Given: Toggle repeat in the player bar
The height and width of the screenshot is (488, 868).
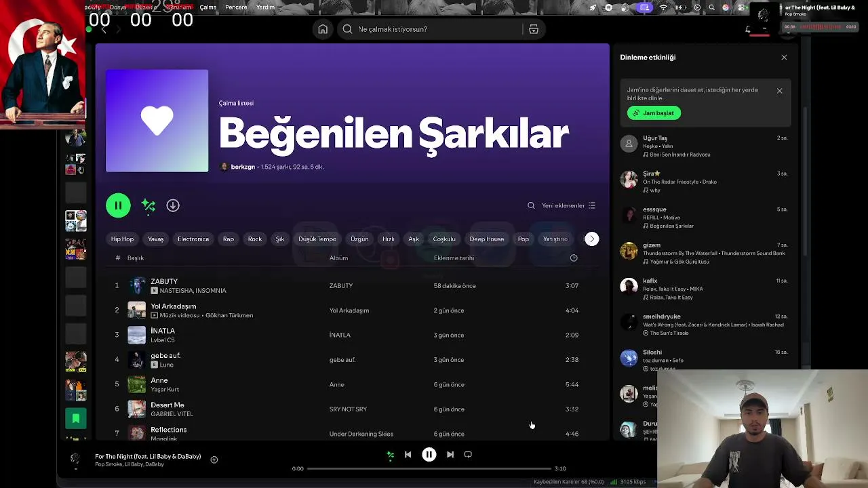Looking at the screenshot, I should (468, 455).
